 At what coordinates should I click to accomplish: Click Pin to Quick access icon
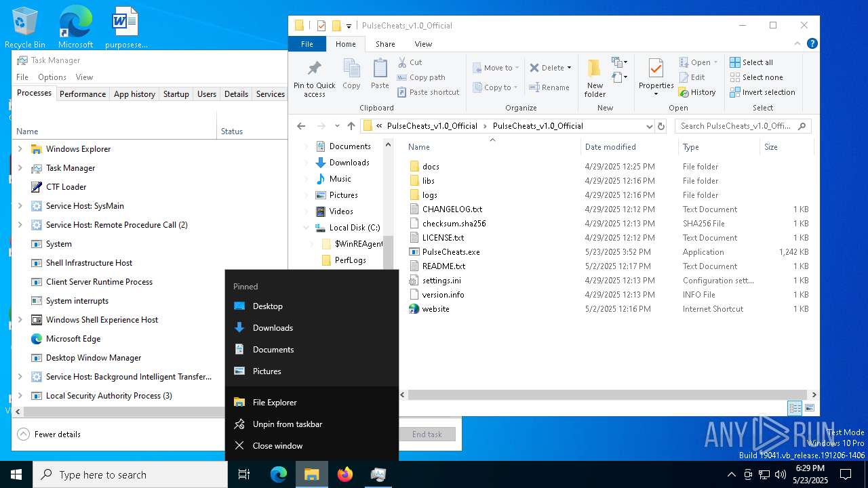pyautogui.click(x=314, y=68)
